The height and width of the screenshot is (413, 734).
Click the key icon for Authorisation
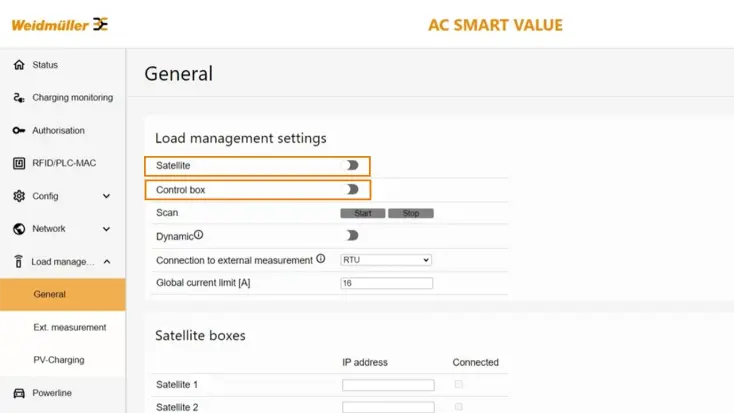(19, 131)
